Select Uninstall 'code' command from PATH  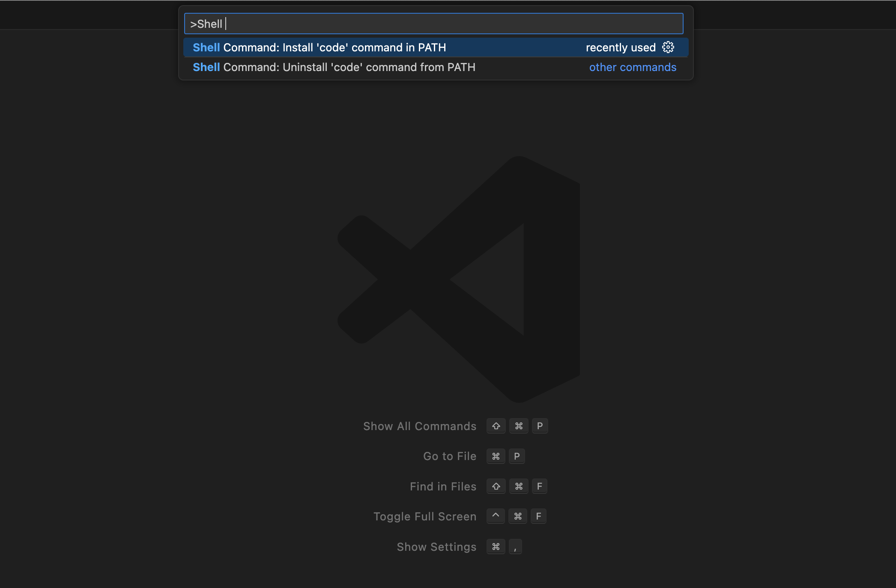[334, 67]
